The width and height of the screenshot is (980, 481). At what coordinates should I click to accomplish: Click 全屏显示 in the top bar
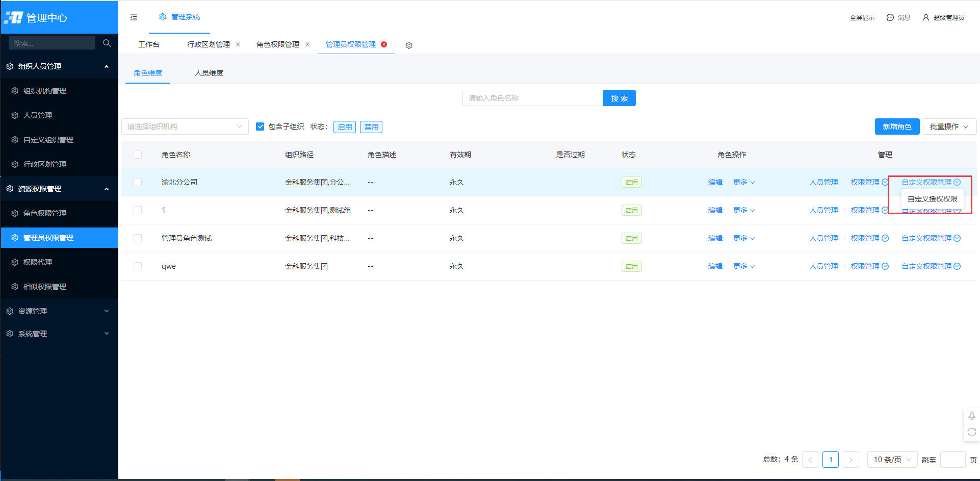click(x=862, y=17)
